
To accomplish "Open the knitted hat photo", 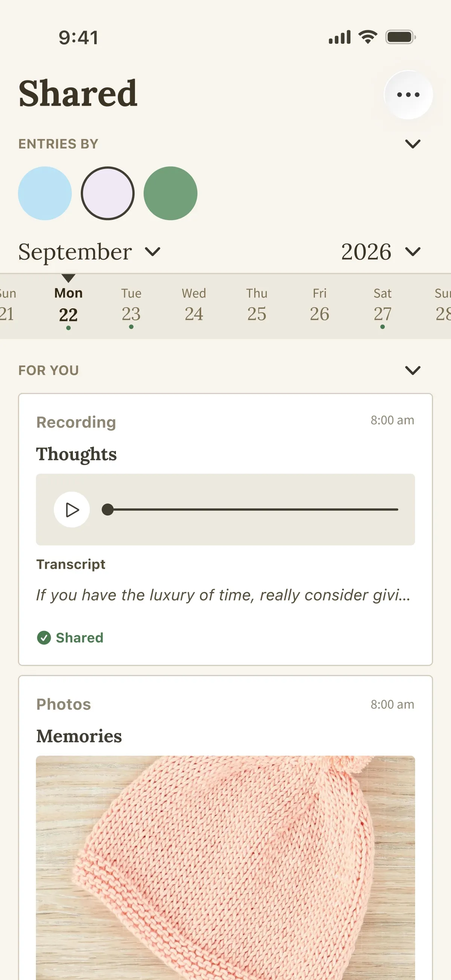I will click(225, 867).
